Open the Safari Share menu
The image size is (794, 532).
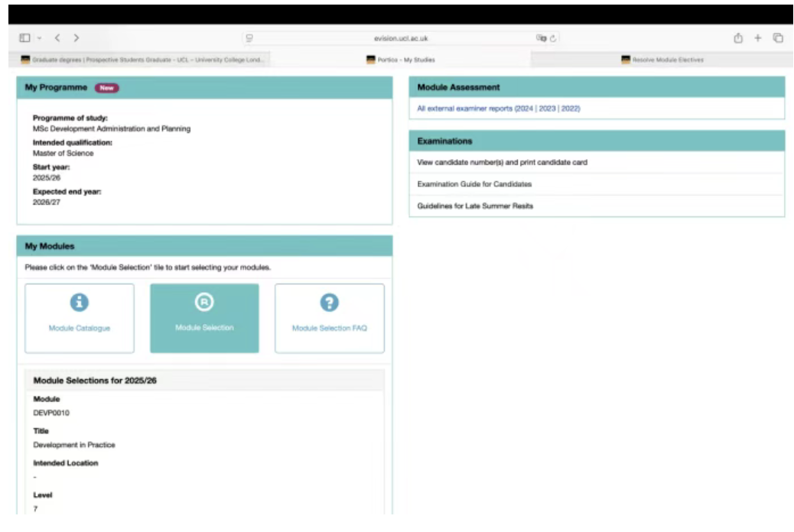click(x=738, y=37)
